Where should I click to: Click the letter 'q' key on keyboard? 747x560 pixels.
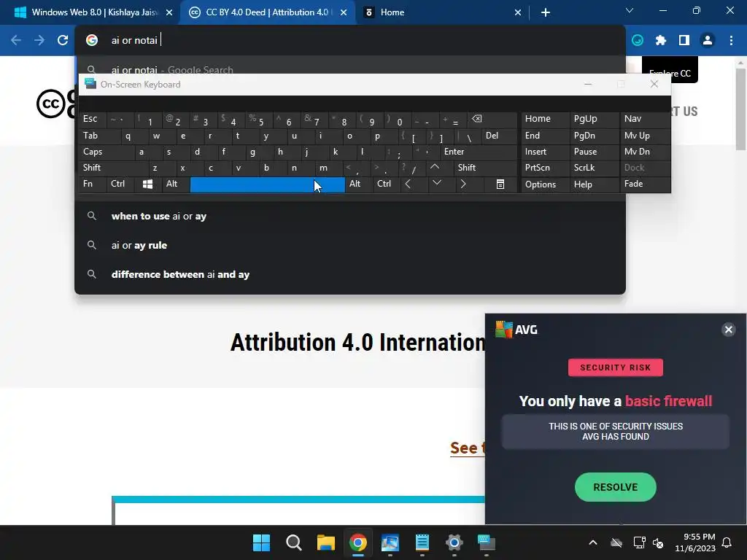[x=133, y=136]
